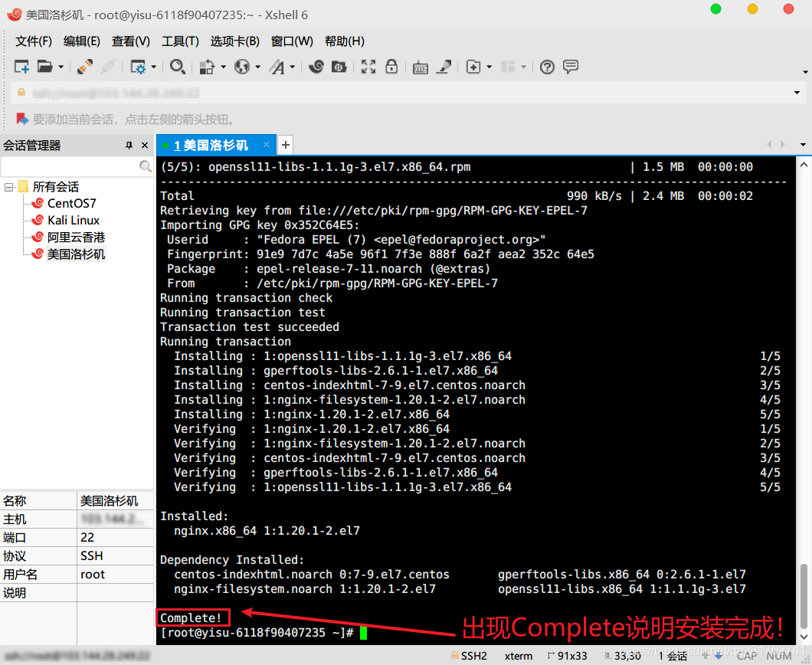
Task: Open the 文件(F) menu
Action: tap(34, 41)
